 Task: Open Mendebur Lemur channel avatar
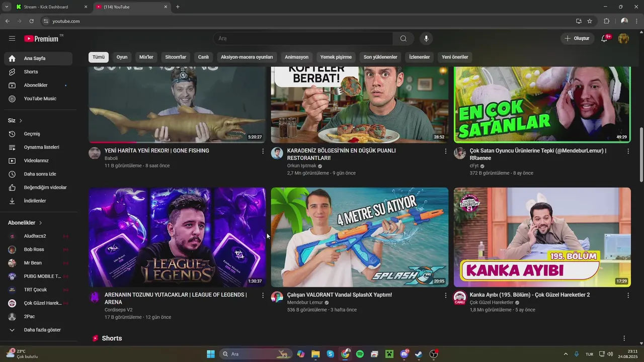[277, 297]
